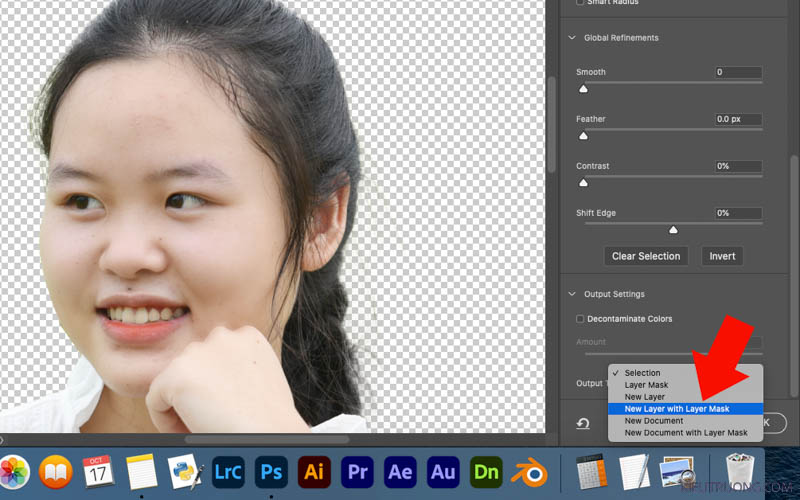Enable the Decontaminate Colors checkbox
Image resolution: width=800 pixels, height=500 pixels.
click(580, 319)
